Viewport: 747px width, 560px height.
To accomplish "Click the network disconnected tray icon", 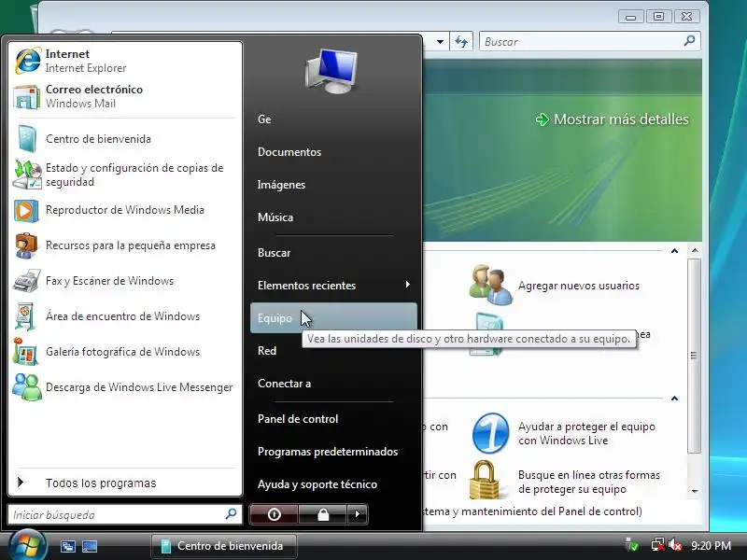I will pos(658,545).
